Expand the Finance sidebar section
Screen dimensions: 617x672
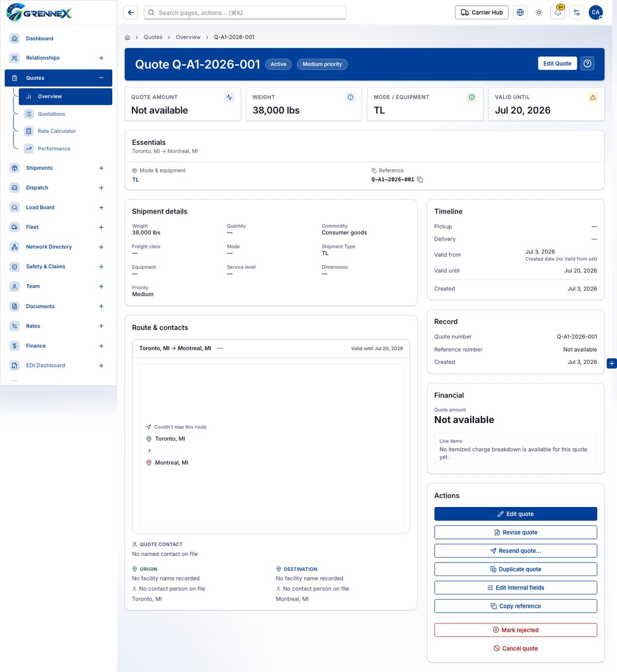101,346
